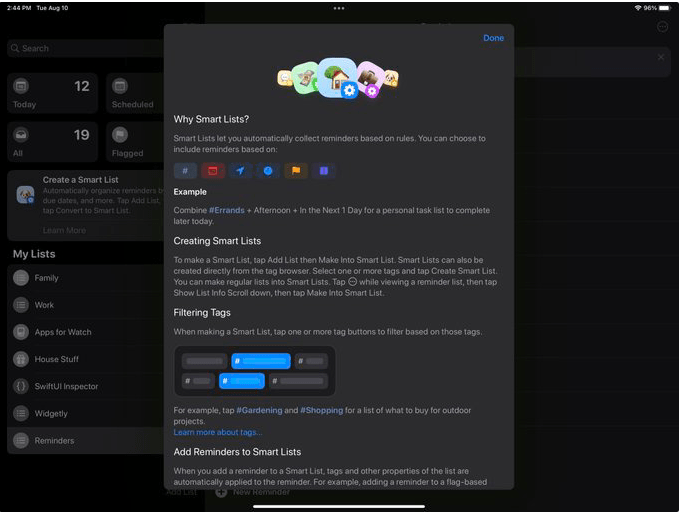Open the Apps for Watch list
The height and width of the screenshot is (513, 681).
[63, 332]
